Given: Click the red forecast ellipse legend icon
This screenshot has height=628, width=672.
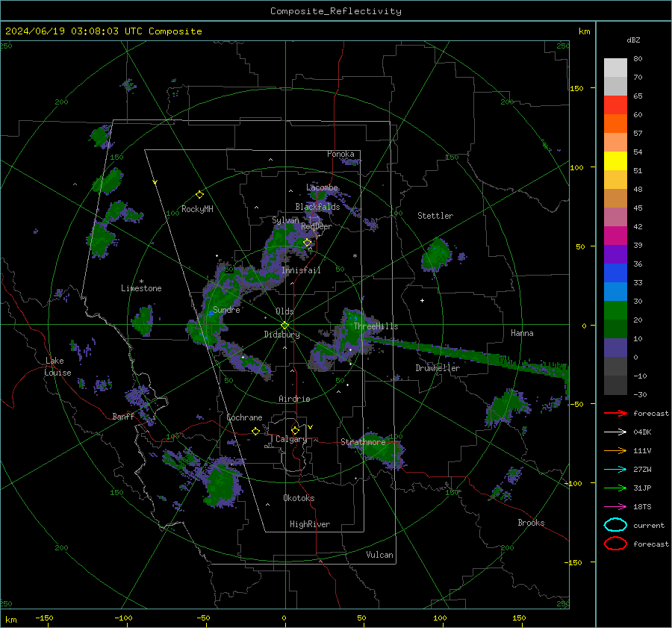Looking at the screenshot, I should pos(615,544).
